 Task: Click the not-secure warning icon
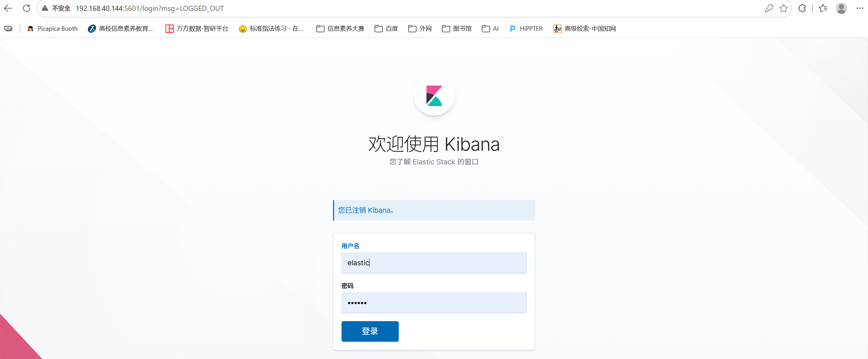click(45, 8)
